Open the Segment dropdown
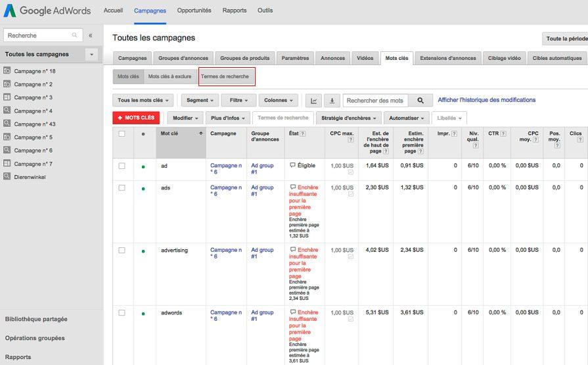The width and height of the screenshot is (588, 365). point(200,100)
